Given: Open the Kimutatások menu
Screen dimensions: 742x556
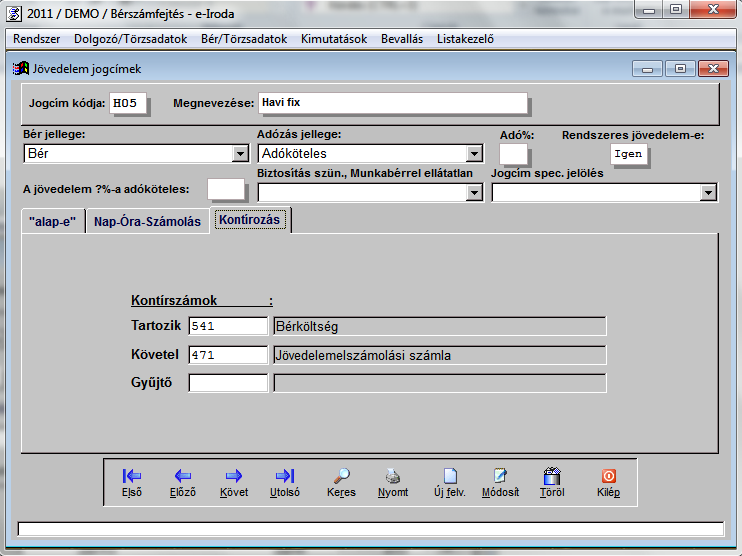Looking at the screenshot, I should point(334,39).
